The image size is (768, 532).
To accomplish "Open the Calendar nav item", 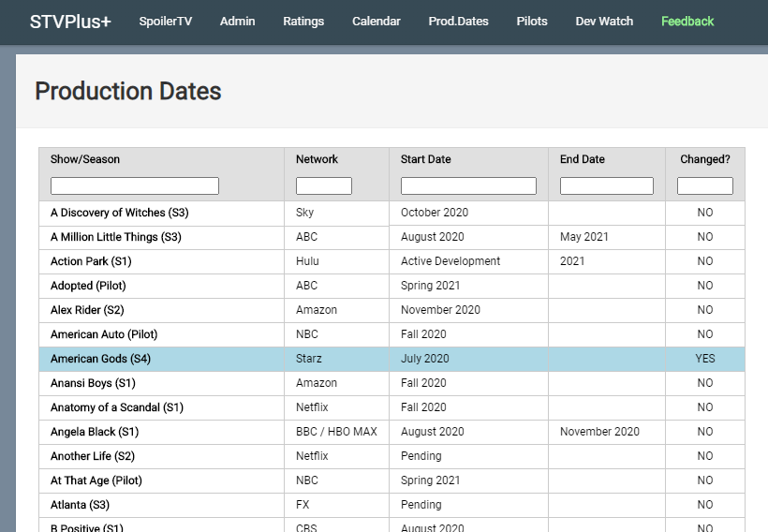I will click(x=377, y=21).
